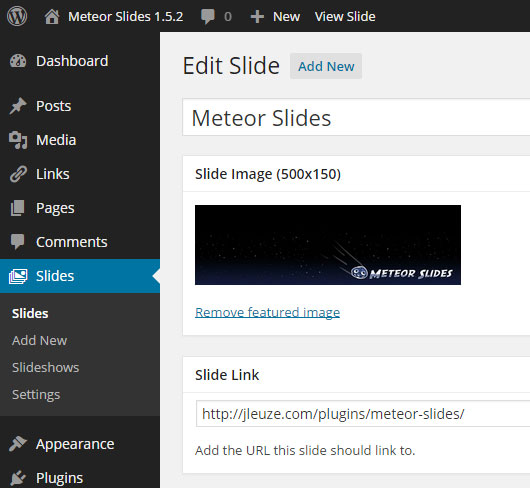Click the WordPress logo icon
Screen dimensions: 530x488
point(17,16)
